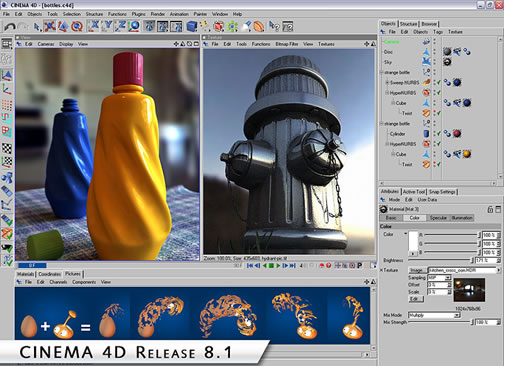505x367 pixels.
Task: Open the Cameras menu in the viewport
Action: click(x=46, y=44)
